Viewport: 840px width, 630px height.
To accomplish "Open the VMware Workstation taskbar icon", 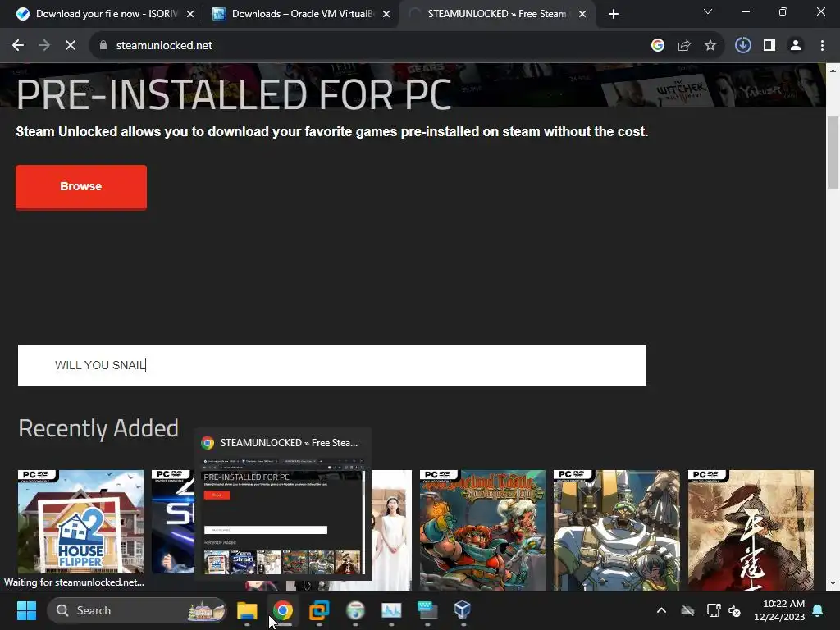I will [319, 610].
